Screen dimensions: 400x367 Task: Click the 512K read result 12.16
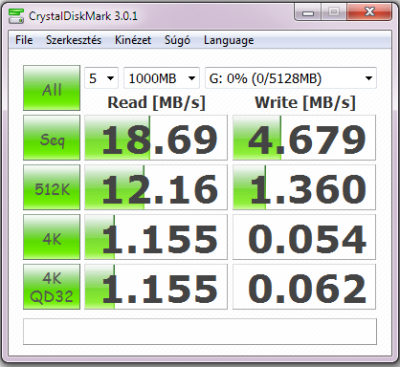[x=156, y=187]
